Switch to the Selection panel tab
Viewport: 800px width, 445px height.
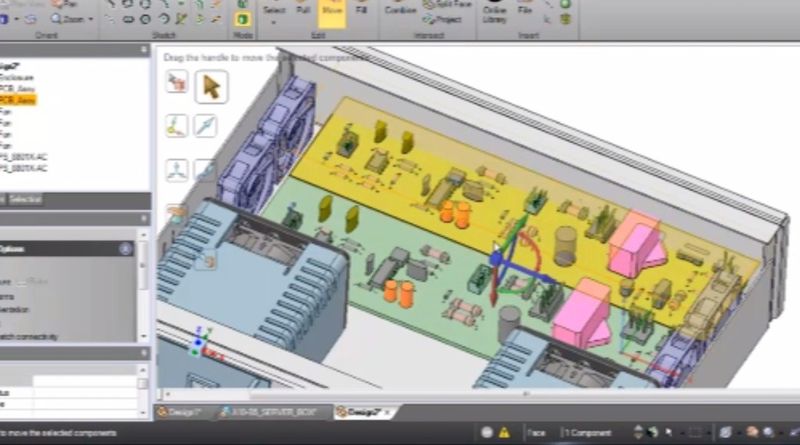pyautogui.click(x=26, y=199)
